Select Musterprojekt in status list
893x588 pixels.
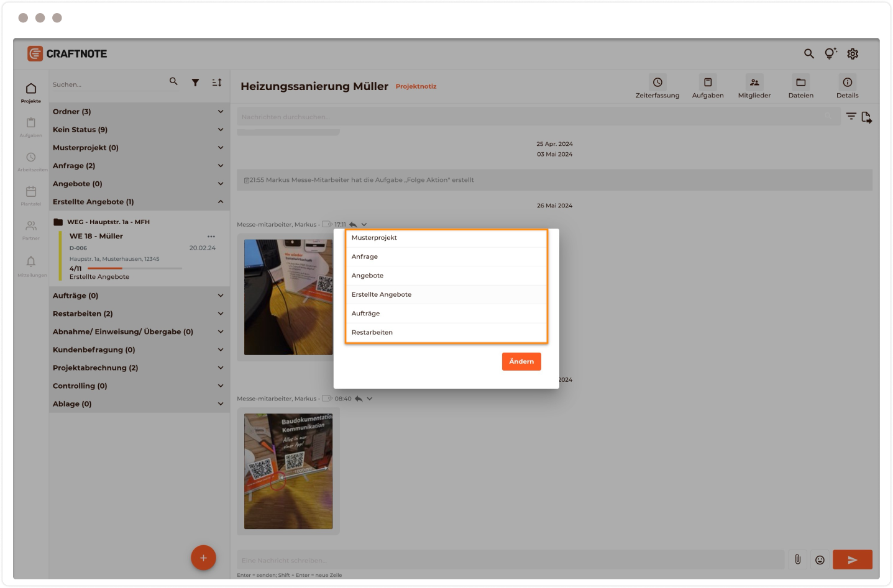pyautogui.click(x=374, y=238)
